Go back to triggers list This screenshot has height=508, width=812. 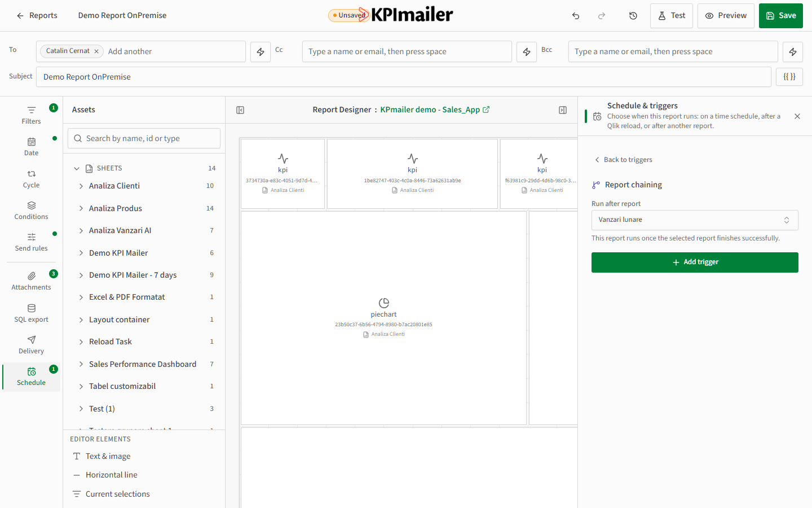(x=623, y=160)
